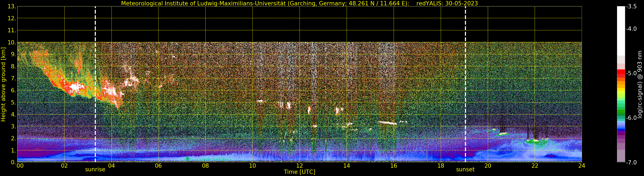Image resolution: width=644 pixels, height=176 pixels.
Task: Click the height axis tick label 10
Action: 12,43
